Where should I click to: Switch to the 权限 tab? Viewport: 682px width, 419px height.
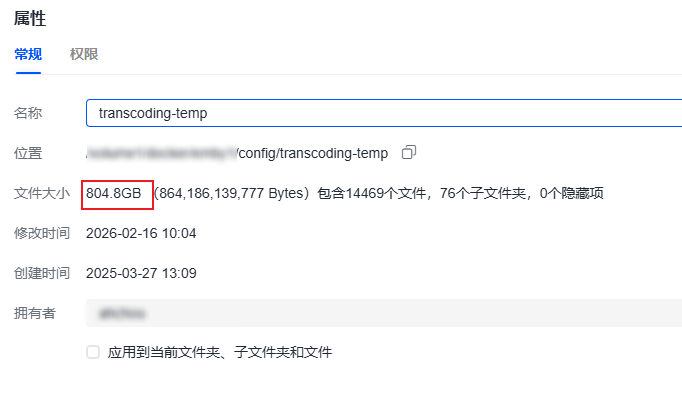[x=84, y=54]
